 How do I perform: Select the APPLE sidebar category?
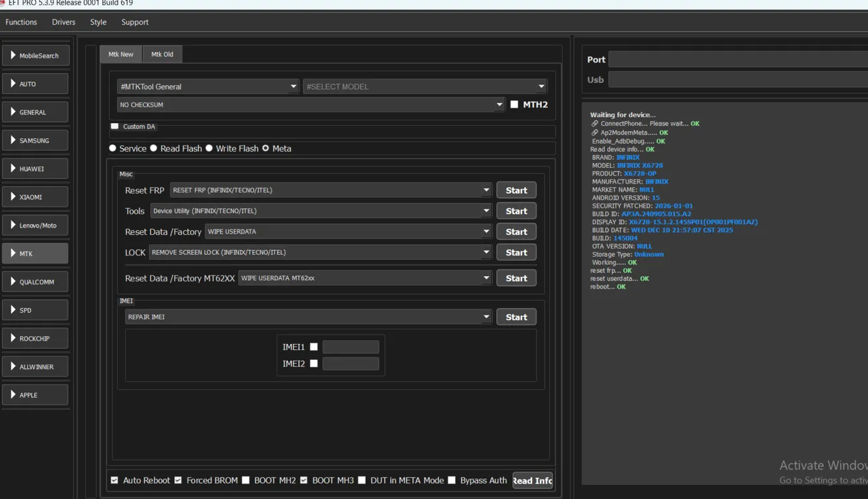pos(35,395)
